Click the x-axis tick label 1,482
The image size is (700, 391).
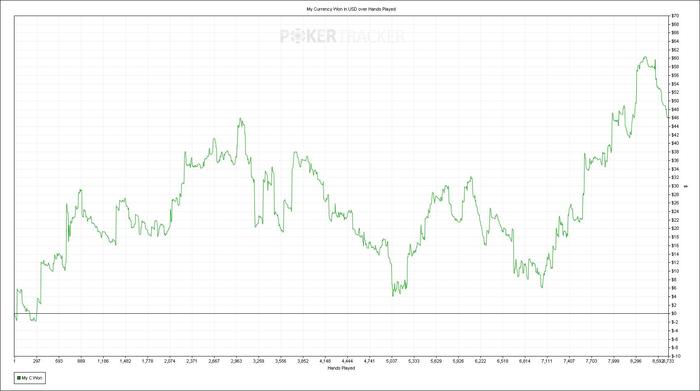pyautogui.click(x=125, y=361)
